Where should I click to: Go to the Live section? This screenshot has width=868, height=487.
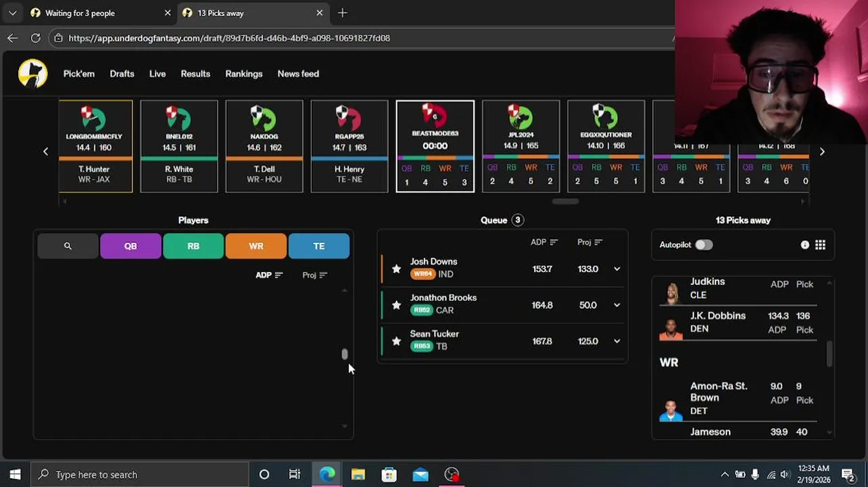point(158,74)
